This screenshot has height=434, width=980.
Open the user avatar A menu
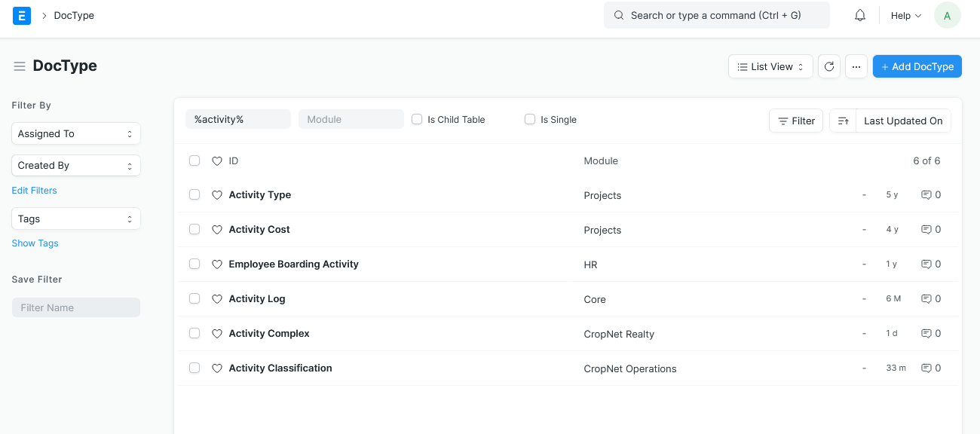pos(948,15)
